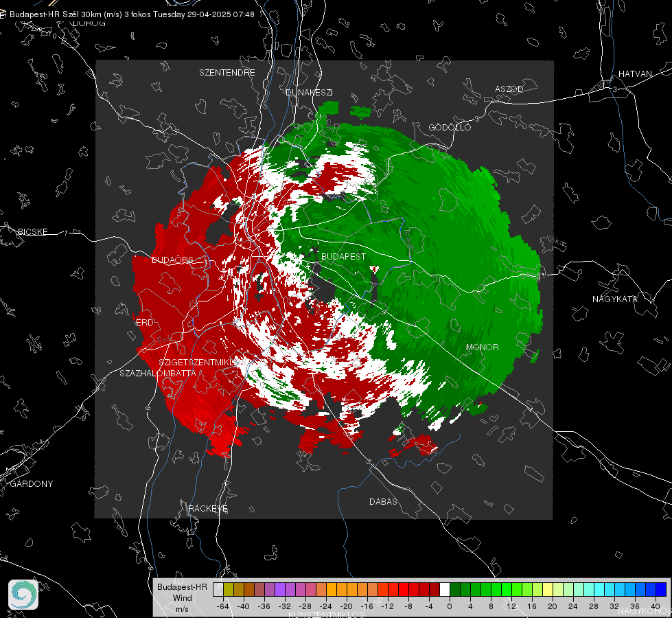
Task: Click the -24 legend scale value
Action: (x=326, y=606)
